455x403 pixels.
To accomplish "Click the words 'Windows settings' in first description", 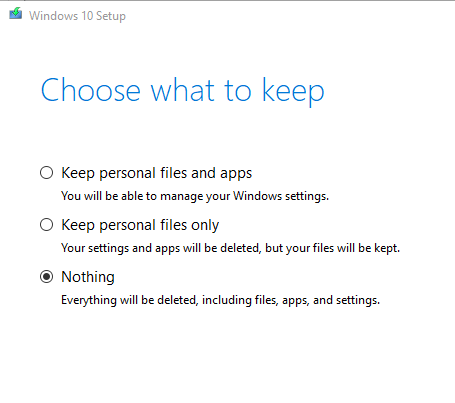I will click(x=281, y=196).
